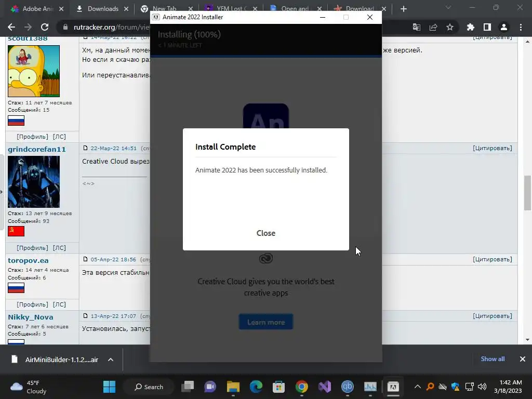Open Профиль link under grindcorefan11
The width and height of the screenshot is (532, 399).
coord(32,248)
